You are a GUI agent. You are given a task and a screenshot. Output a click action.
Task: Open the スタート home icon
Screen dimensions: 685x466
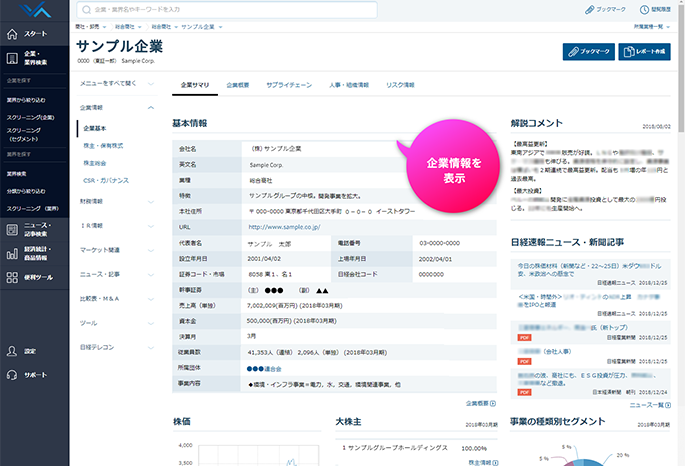pos(12,34)
